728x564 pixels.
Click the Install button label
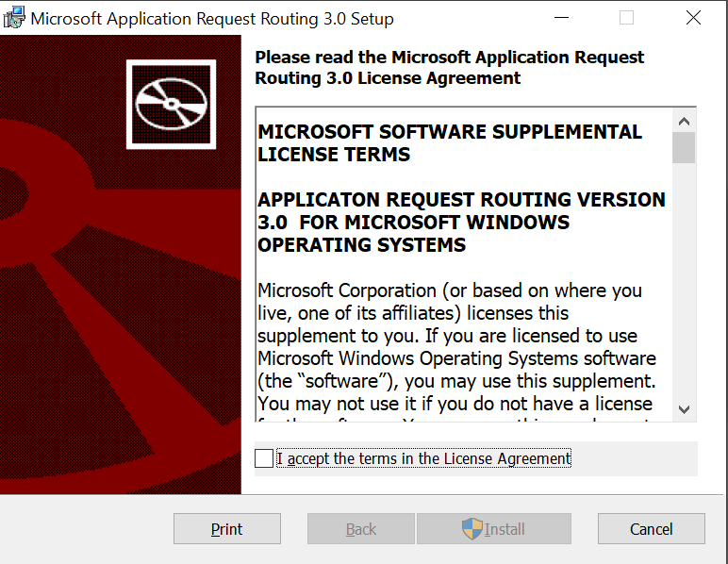(x=505, y=529)
